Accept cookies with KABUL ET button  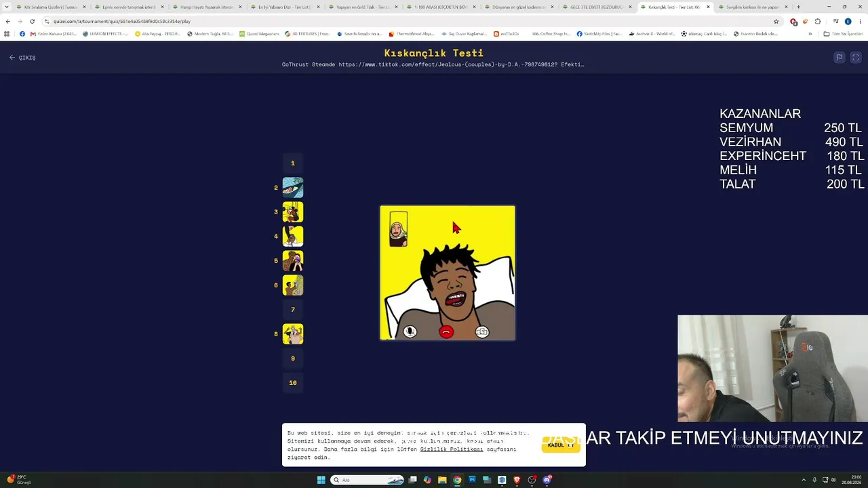561,445
